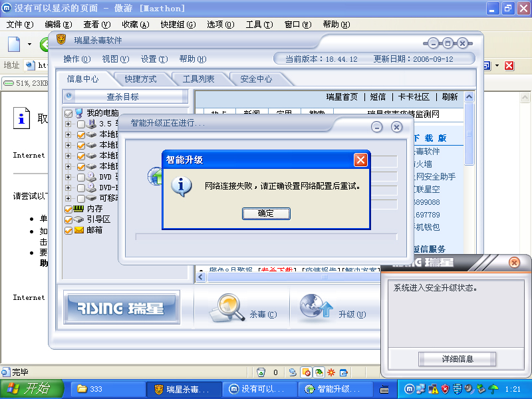Open the new page dropdown arrow in Maxthon

[29, 44]
